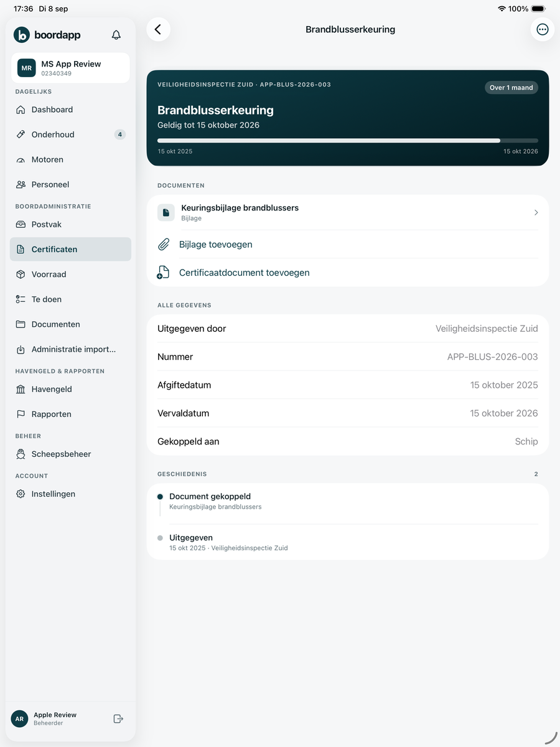Click Vervaldatum 15 oktober 2026 value

504,413
